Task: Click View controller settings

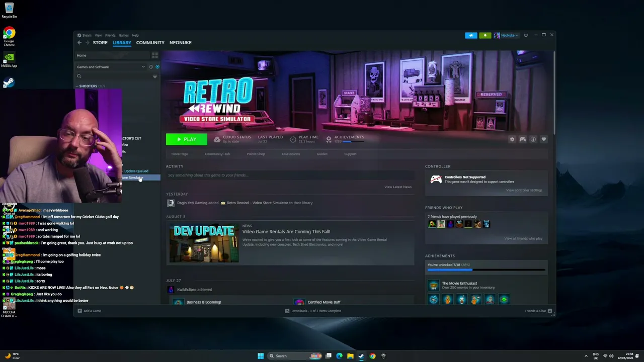Action: [524, 190]
